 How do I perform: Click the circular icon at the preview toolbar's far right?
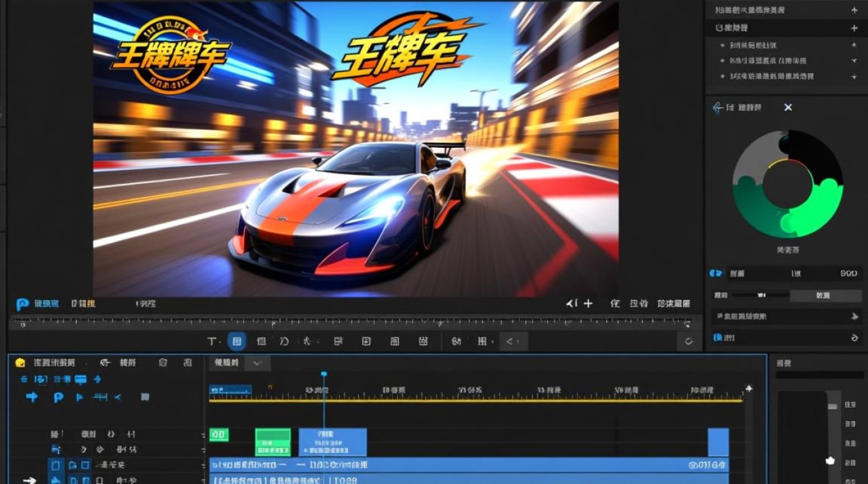click(688, 341)
